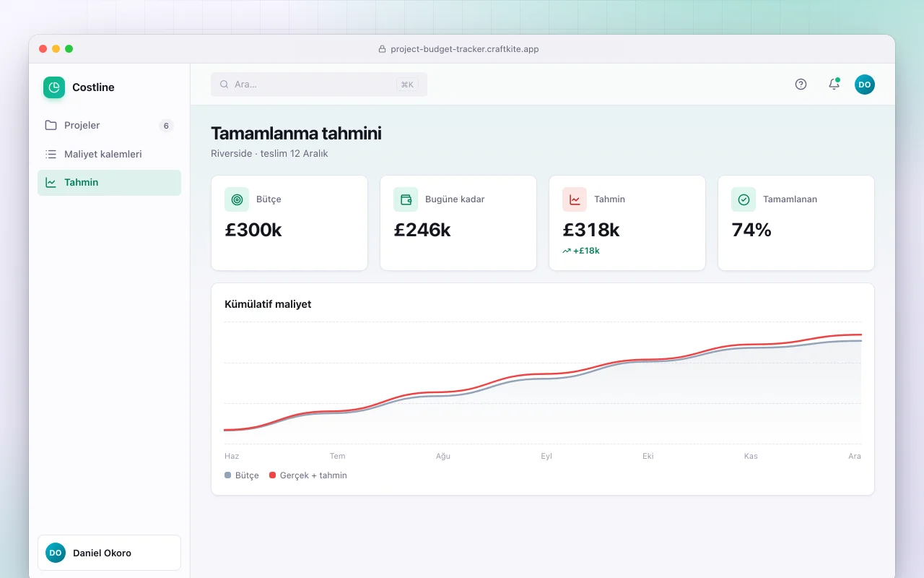This screenshot has width=924, height=578.
Task: Click the Ara axis label on the chart
Action: click(x=855, y=456)
